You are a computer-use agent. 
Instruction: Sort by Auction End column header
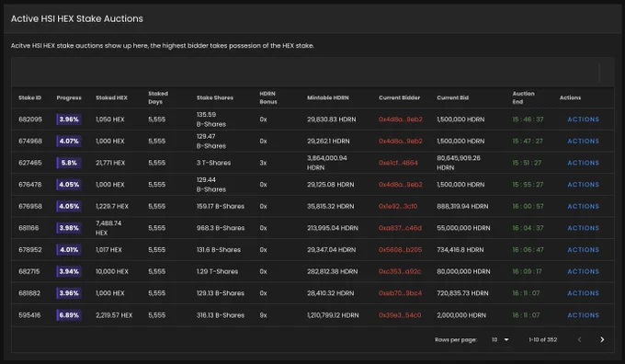click(x=523, y=97)
